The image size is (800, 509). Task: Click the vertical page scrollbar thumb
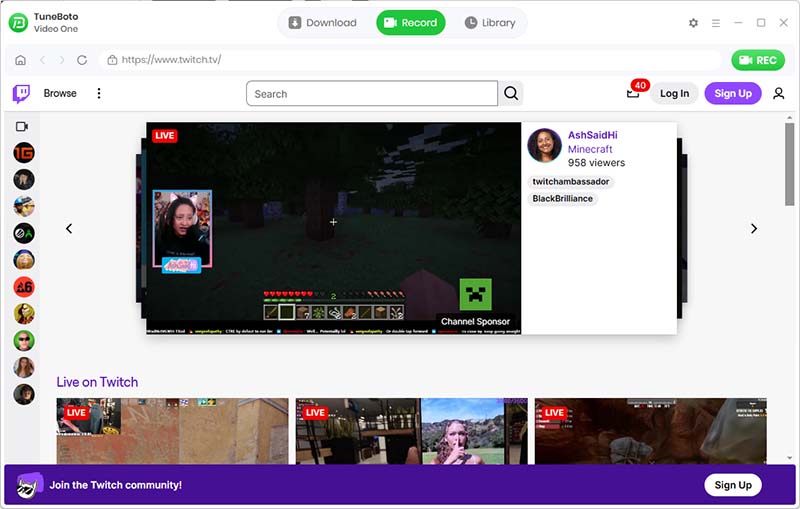point(789,164)
